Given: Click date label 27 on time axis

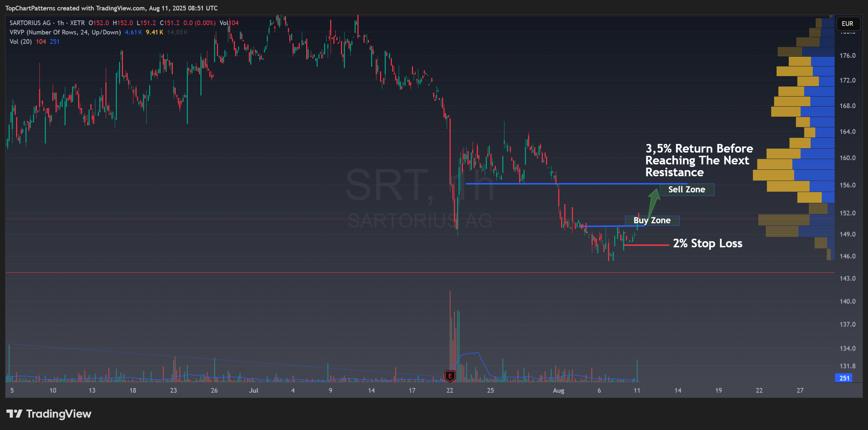Looking at the screenshot, I should (x=800, y=391).
